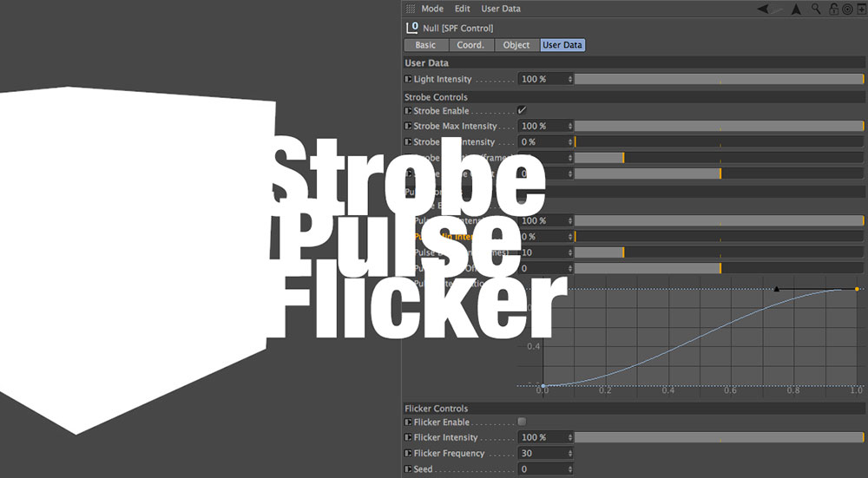Click the Null object icon by SPF Control

click(411, 28)
